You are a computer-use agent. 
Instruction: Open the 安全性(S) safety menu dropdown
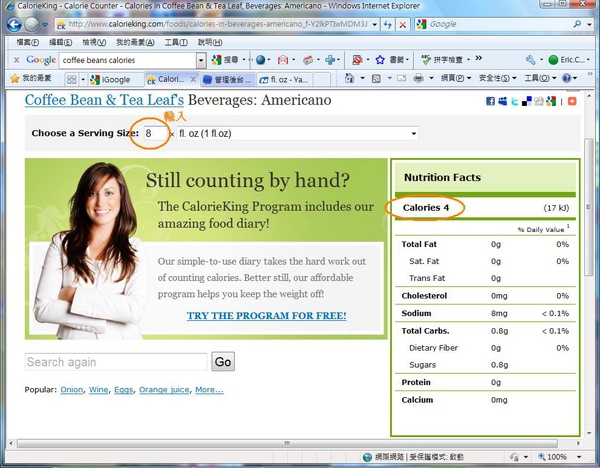497,78
